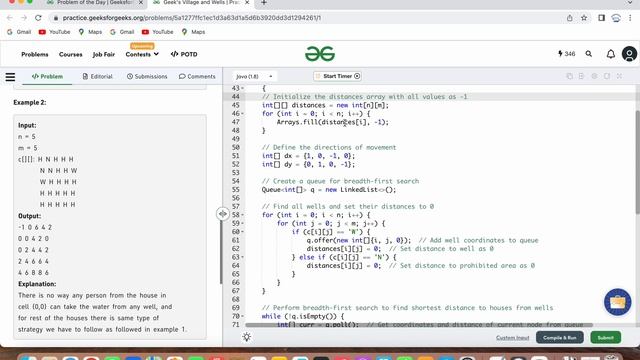
Task: Open the notifications bell
Action: 611,54
